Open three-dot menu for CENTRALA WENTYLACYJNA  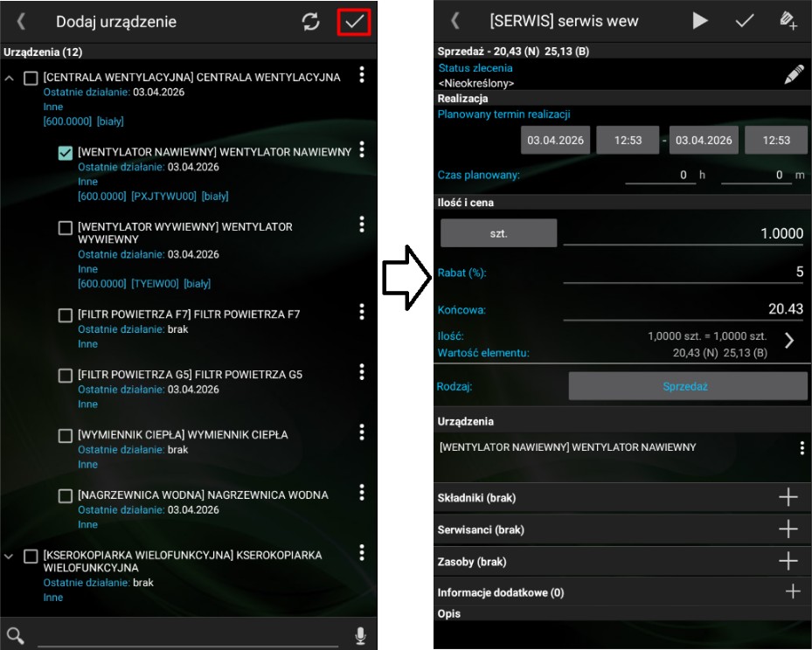click(x=362, y=76)
